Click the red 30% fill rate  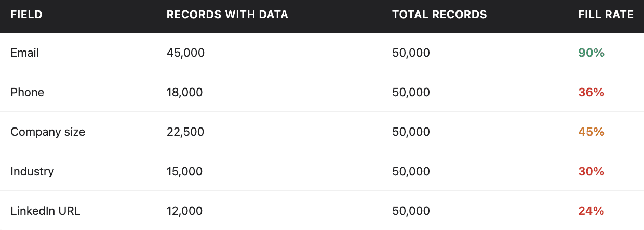tap(592, 171)
